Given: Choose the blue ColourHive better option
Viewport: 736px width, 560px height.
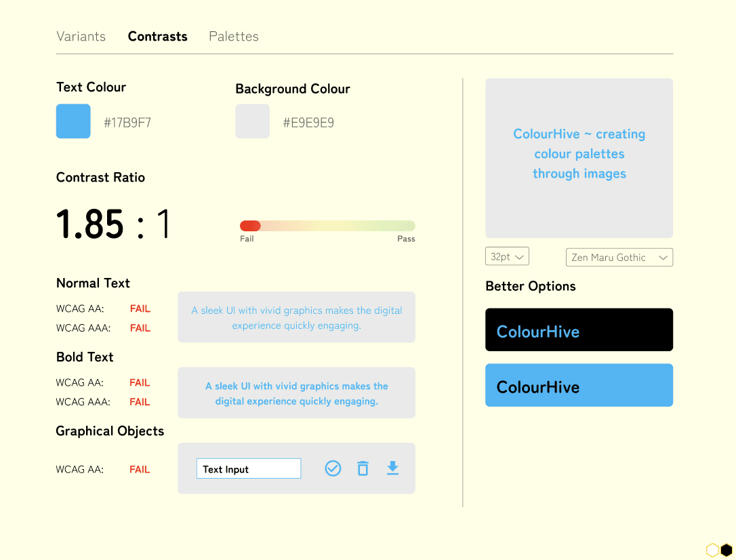Looking at the screenshot, I should [x=579, y=385].
